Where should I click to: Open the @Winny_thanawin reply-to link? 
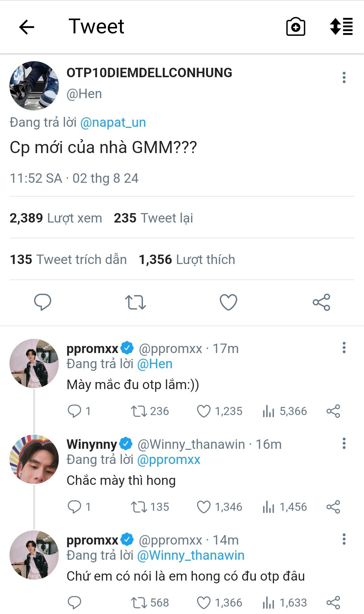tap(191, 555)
